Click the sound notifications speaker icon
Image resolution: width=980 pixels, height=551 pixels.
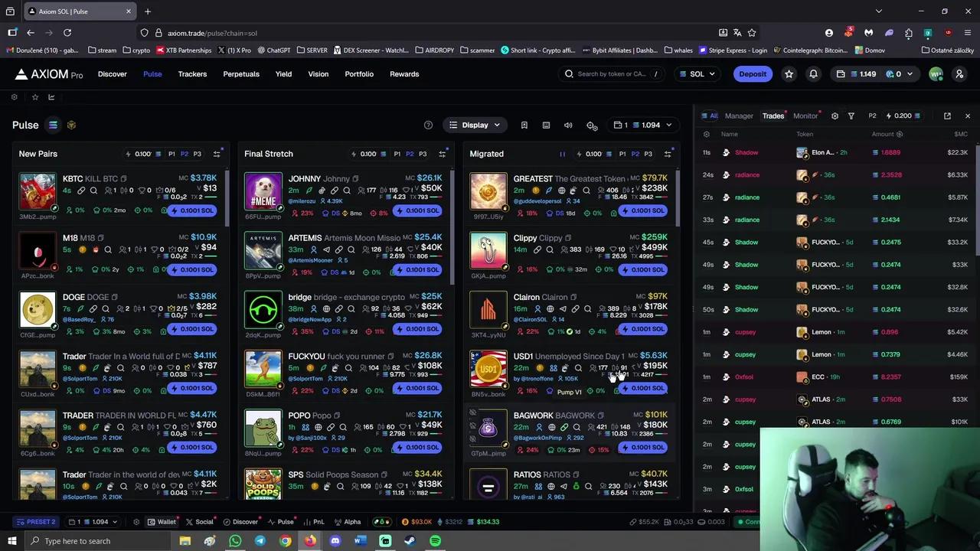coord(569,125)
